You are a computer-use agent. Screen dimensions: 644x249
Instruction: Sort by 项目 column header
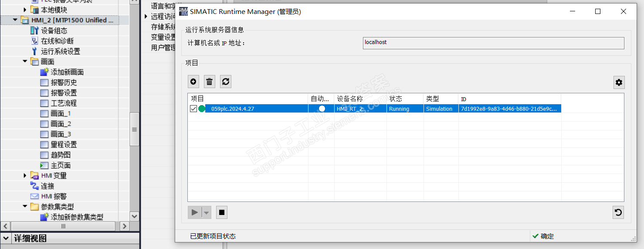tap(248, 99)
